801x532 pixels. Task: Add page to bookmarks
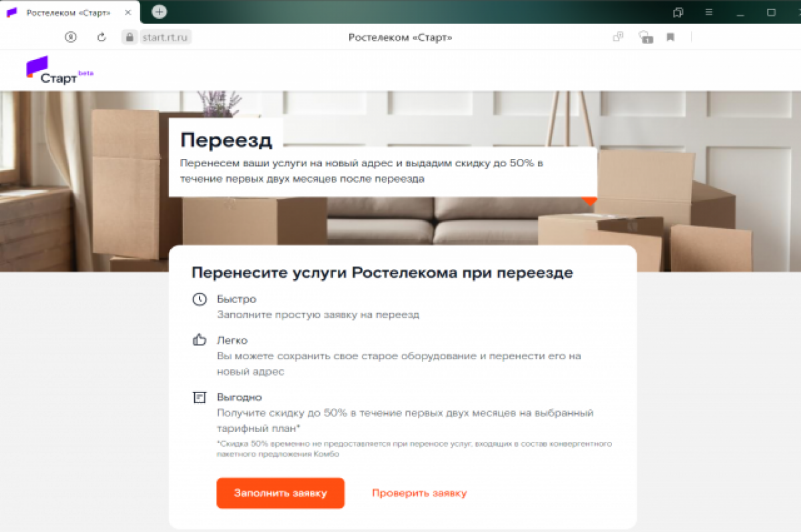coord(670,37)
